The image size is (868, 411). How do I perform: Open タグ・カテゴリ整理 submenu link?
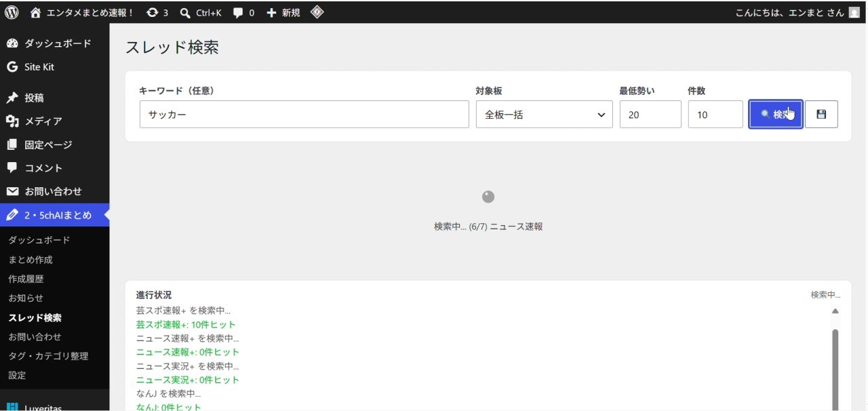(x=48, y=355)
